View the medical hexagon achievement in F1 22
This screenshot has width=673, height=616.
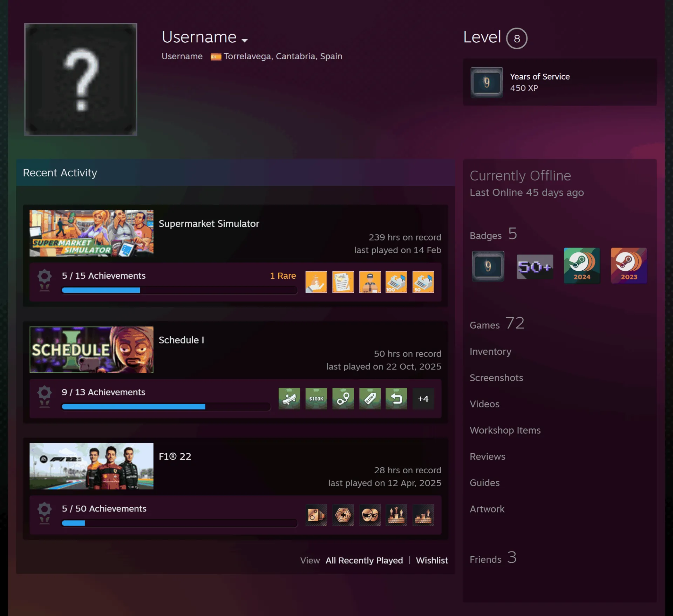coord(343,515)
